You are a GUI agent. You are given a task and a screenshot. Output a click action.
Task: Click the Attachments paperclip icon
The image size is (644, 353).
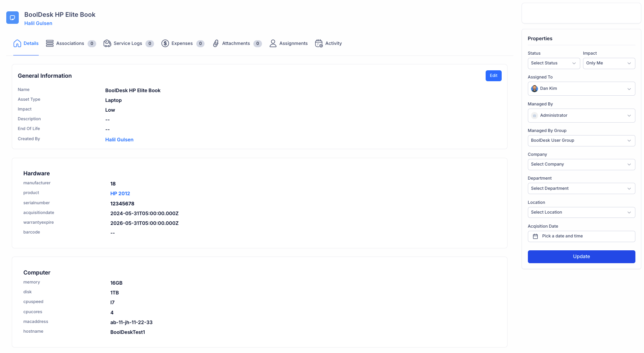point(216,43)
